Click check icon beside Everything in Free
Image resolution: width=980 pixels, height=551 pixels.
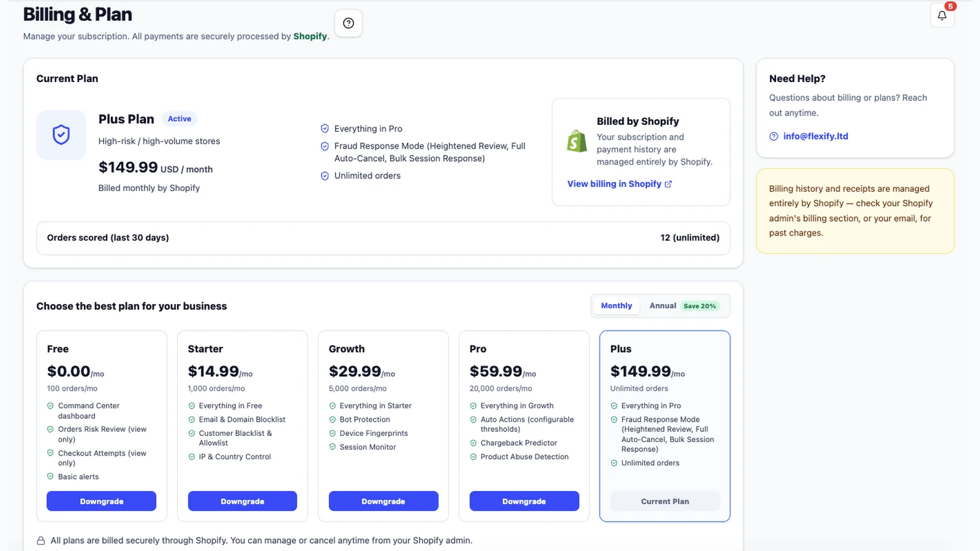click(191, 406)
